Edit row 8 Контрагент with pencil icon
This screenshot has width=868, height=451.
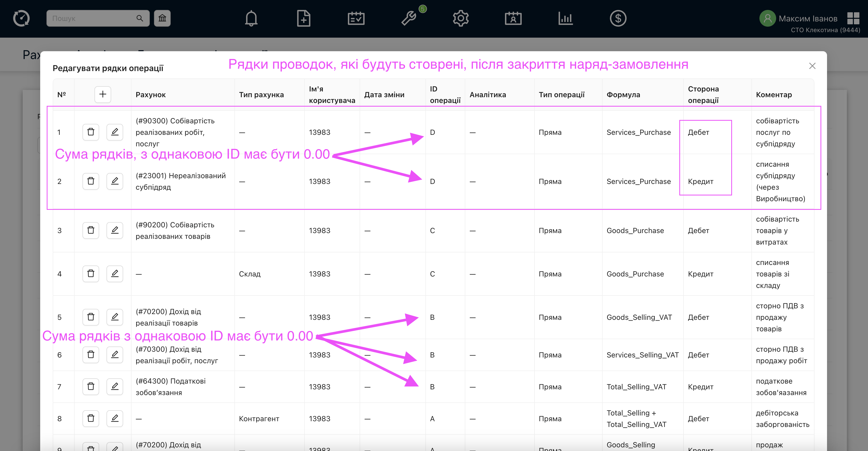click(115, 419)
